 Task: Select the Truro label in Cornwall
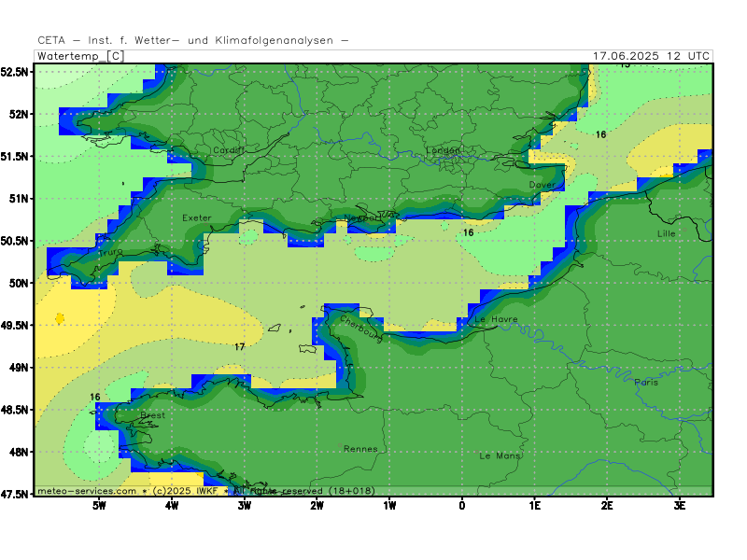(x=110, y=252)
